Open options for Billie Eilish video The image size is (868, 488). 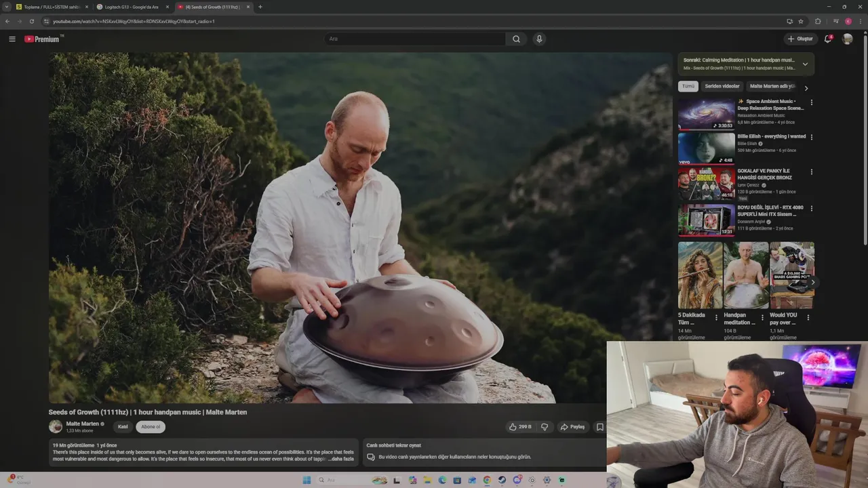click(x=811, y=137)
